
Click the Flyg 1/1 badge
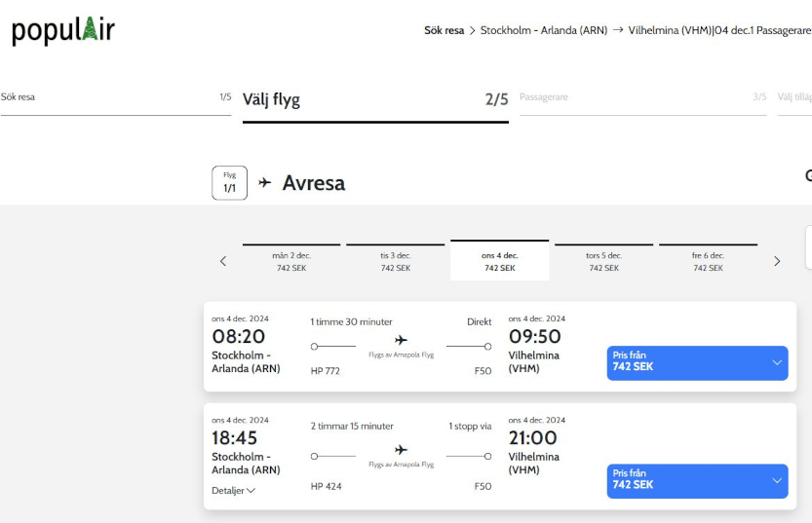tap(229, 183)
